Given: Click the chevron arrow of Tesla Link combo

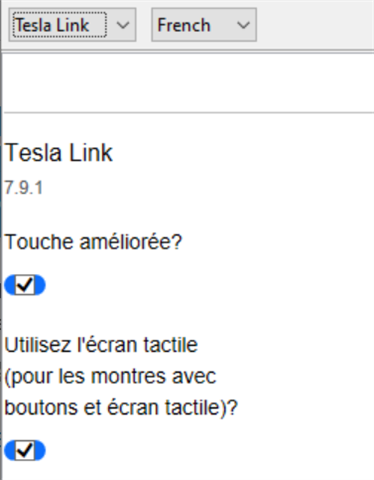Looking at the screenshot, I should [x=123, y=25].
